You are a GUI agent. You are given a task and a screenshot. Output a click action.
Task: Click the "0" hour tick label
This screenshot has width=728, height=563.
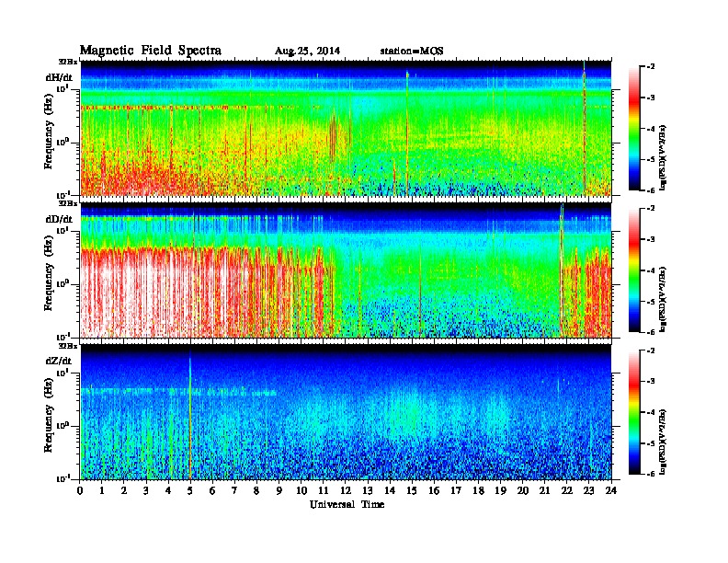click(x=80, y=491)
